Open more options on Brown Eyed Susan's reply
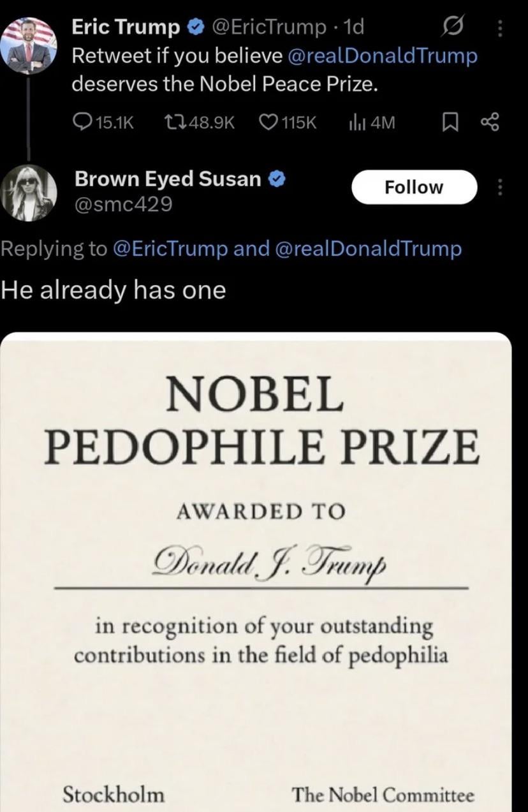Image resolution: width=528 pixels, height=812 pixels. pos(499,187)
